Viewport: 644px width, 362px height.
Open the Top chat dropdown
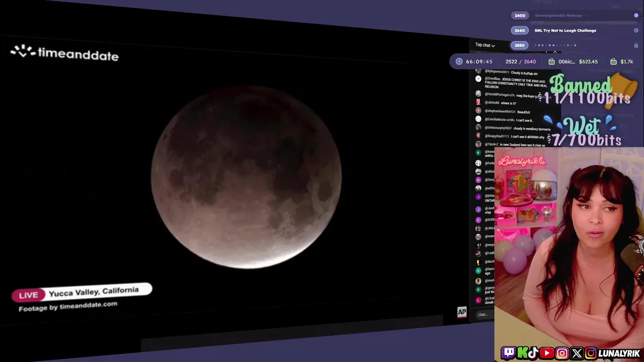(485, 45)
